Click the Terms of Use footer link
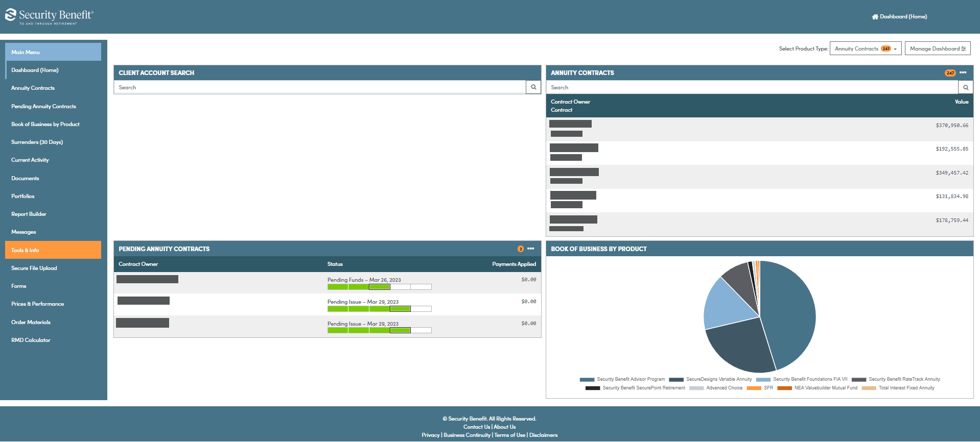This screenshot has height=442, width=980. pyautogui.click(x=509, y=435)
